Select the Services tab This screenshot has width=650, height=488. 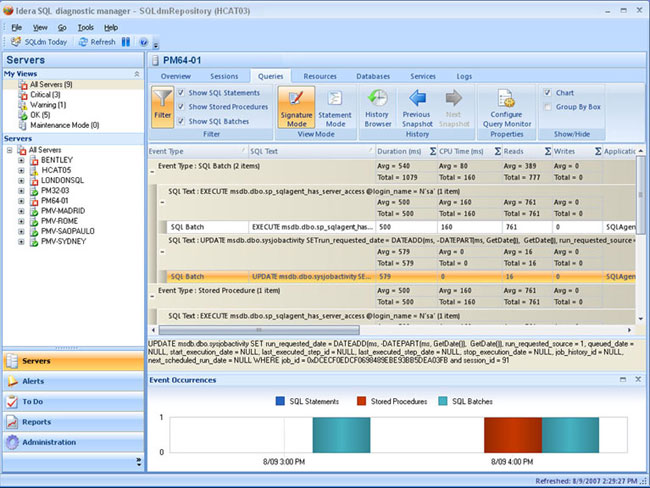423,76
